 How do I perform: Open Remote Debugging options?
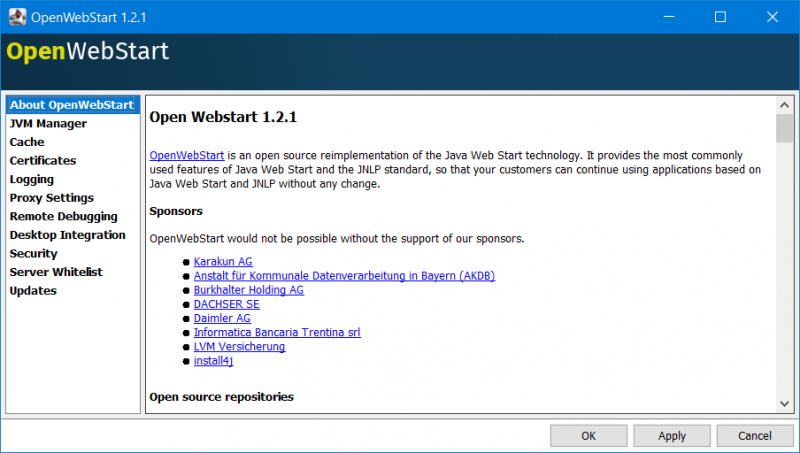coord(63,216)
